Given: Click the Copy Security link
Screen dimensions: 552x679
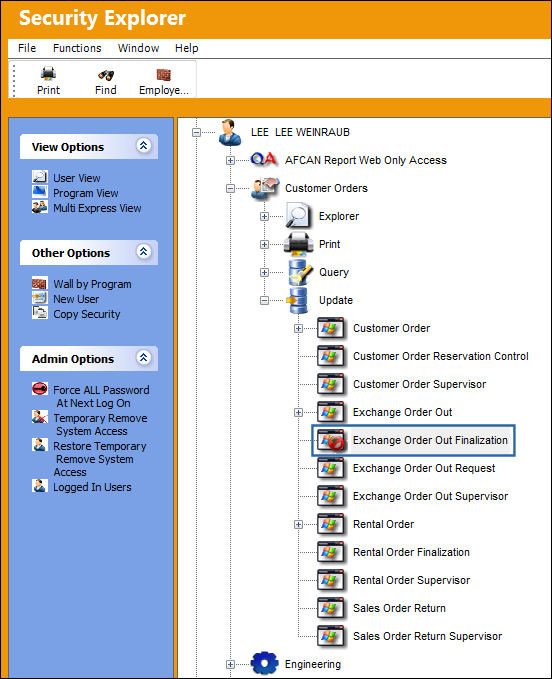Looking at the screenshot, I should (87, 314).
